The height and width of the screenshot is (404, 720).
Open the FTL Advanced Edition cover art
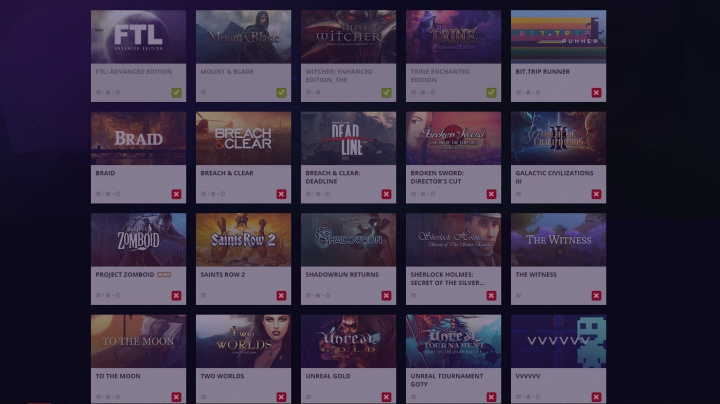(x=139, y=37)
